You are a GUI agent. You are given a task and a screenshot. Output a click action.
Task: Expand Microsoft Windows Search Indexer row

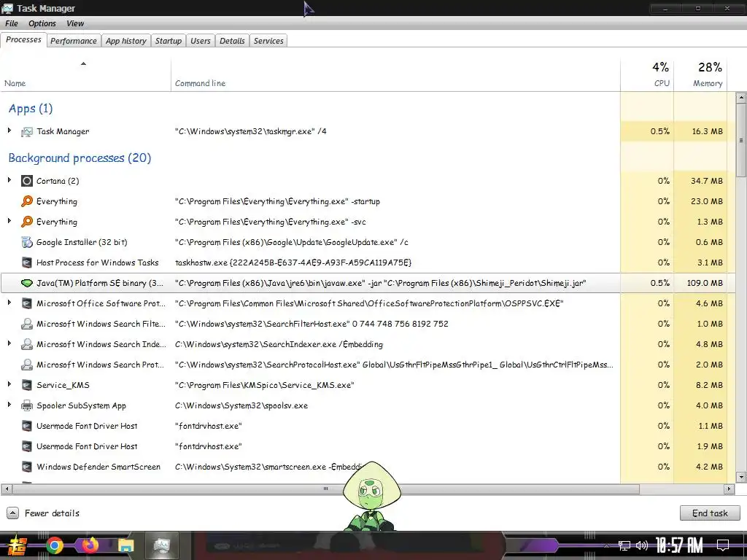tap(9, 343)
